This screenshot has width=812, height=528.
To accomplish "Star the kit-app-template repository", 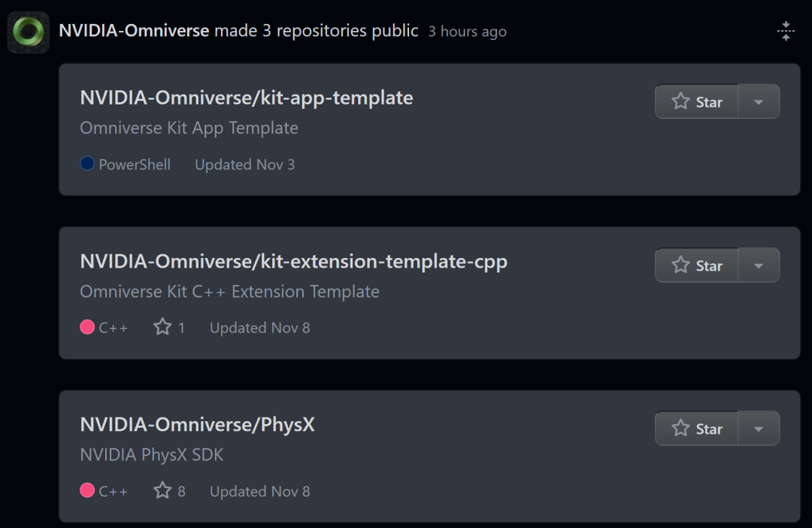I will coord(698,102).
